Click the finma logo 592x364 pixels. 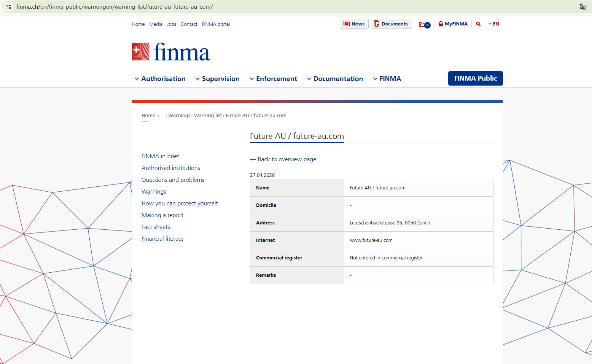click(171, 52)
